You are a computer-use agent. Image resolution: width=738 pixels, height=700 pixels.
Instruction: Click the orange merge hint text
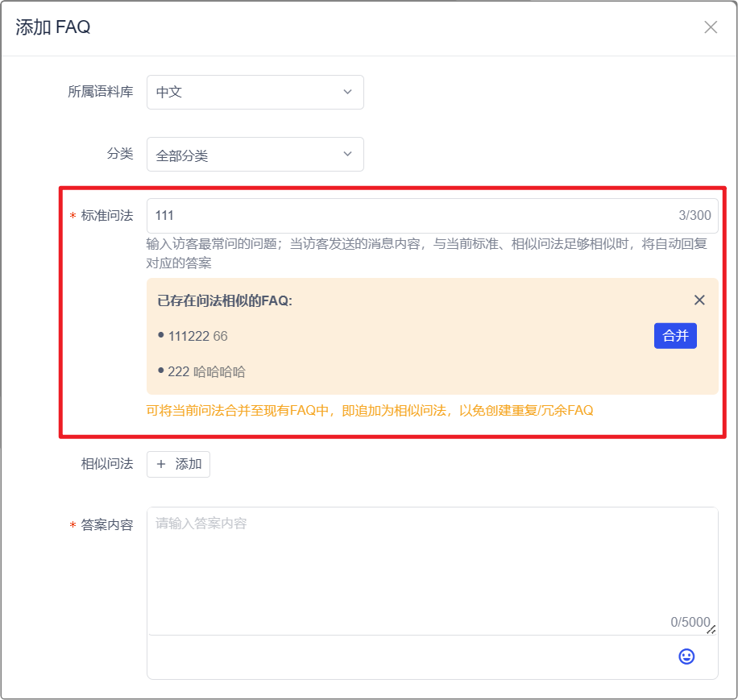point(369,410)
